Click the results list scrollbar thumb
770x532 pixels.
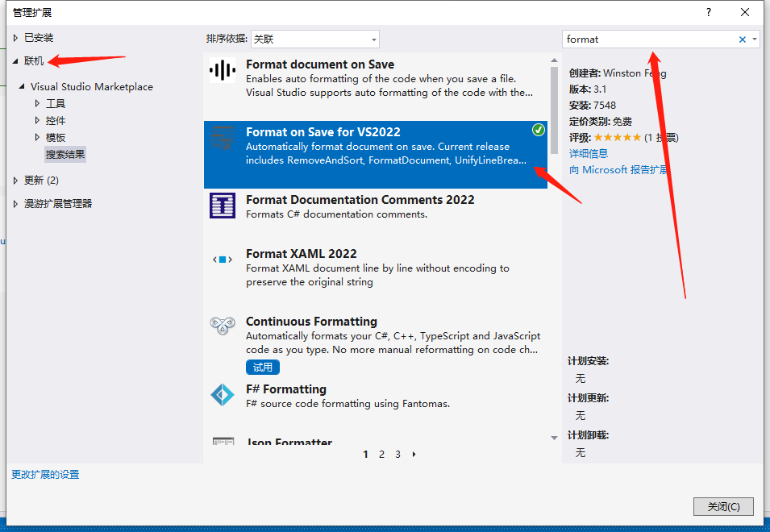(x=555, y=110)
